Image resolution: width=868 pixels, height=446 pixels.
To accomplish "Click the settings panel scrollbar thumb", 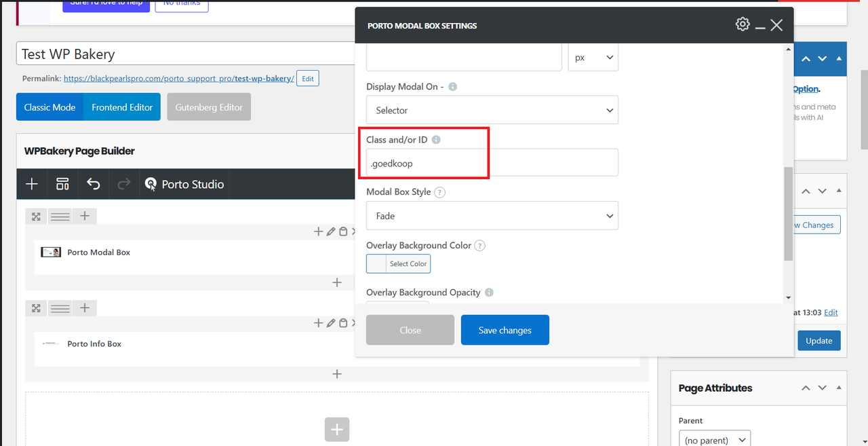I will tap(788, 214).
